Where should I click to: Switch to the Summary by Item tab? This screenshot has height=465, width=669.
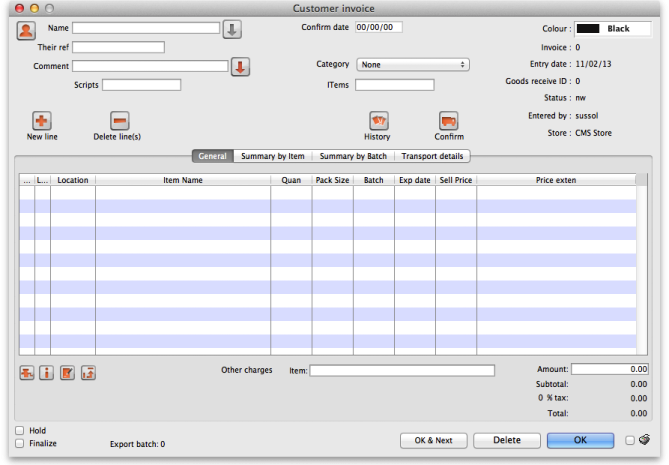tap(272, 156)
